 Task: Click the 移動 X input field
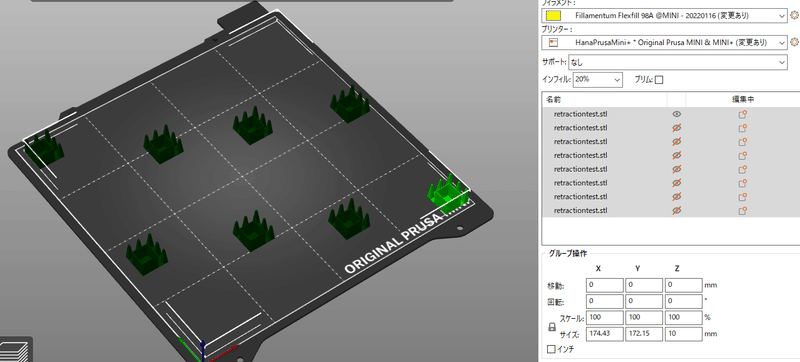(x=605, y=286)
